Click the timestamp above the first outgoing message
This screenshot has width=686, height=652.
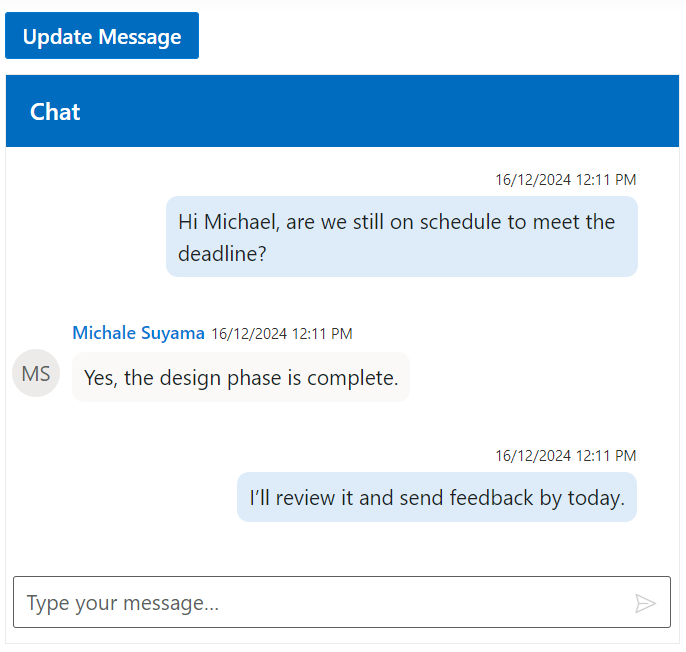565,180
